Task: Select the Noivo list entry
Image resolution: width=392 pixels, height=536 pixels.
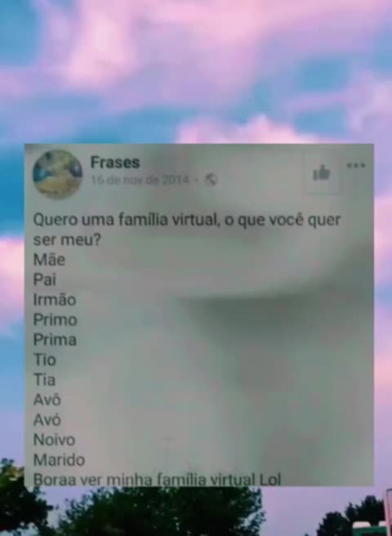Action: point(54,440)
